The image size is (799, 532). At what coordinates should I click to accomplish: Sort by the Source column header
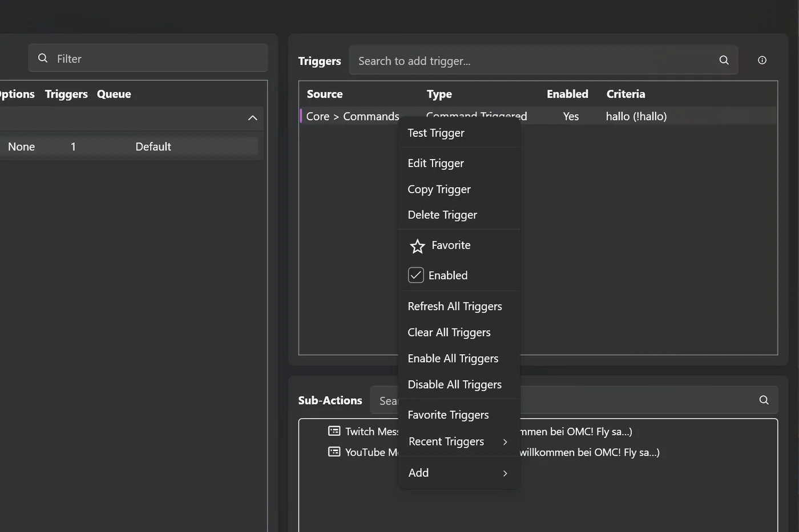pos(325,94)
